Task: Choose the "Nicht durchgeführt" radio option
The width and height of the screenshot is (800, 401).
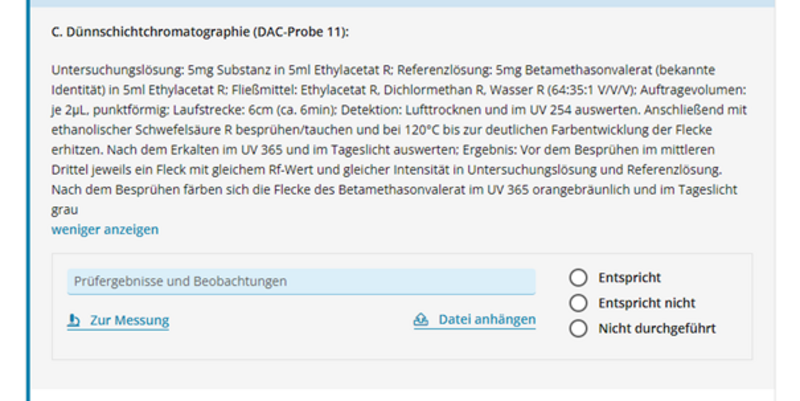Action: coord(578,328)
